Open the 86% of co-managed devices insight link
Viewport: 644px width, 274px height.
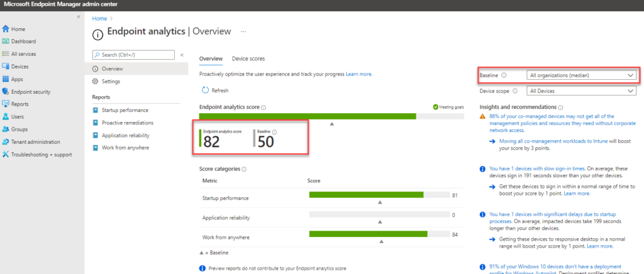563,123
